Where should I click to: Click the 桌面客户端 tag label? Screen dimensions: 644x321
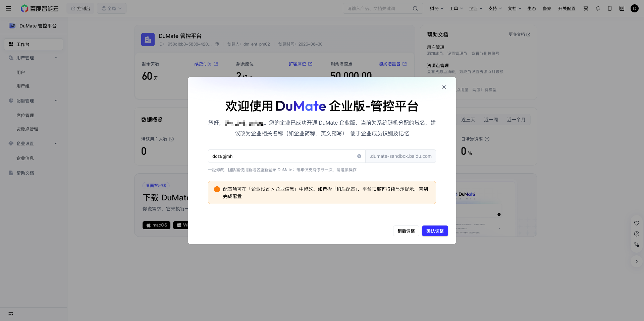click(x=156, y=185)
